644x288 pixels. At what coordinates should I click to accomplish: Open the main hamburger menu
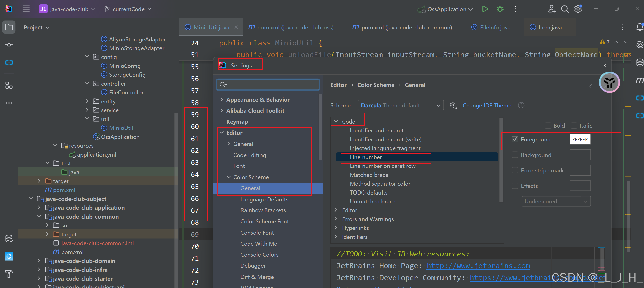point(26,9)
